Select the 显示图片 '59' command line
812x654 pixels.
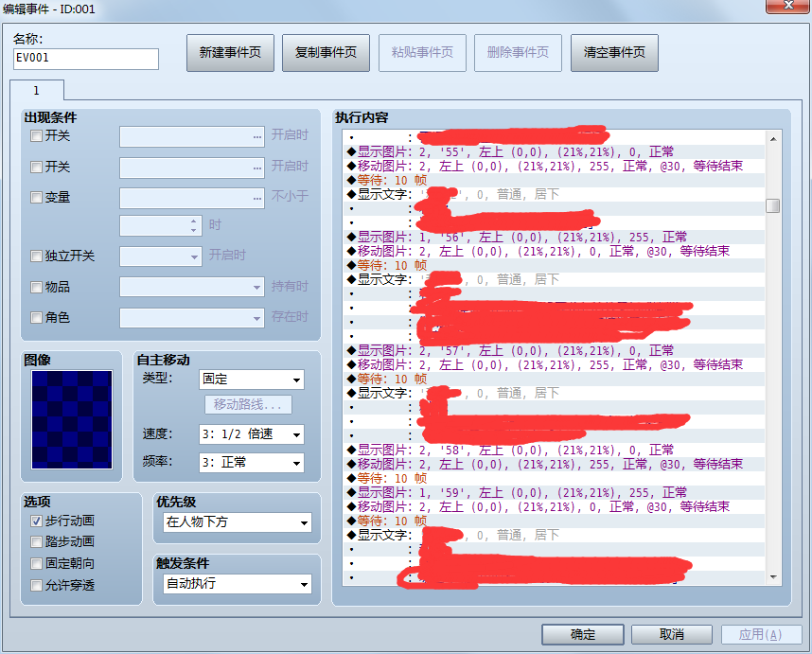[x=554, y=492]
